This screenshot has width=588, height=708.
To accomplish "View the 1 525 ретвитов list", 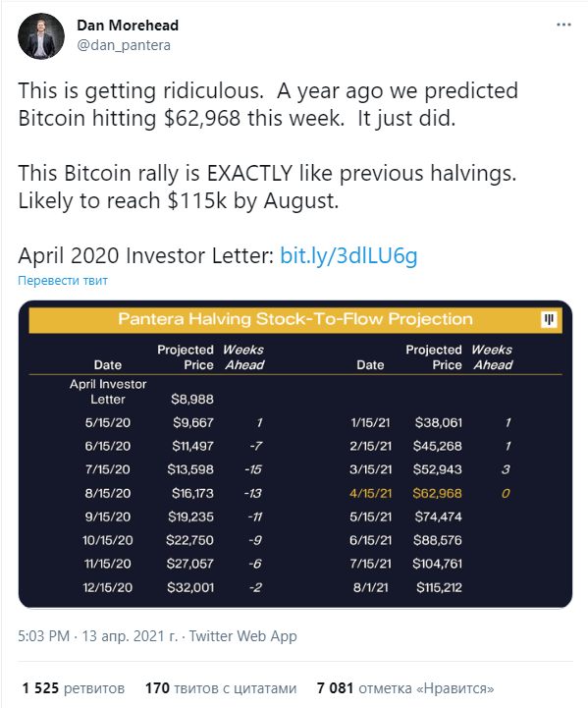I will [73, 688].
